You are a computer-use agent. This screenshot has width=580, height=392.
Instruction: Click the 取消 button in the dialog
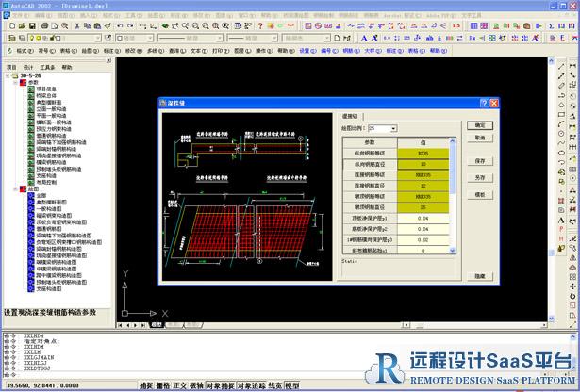tap(480, 138)
